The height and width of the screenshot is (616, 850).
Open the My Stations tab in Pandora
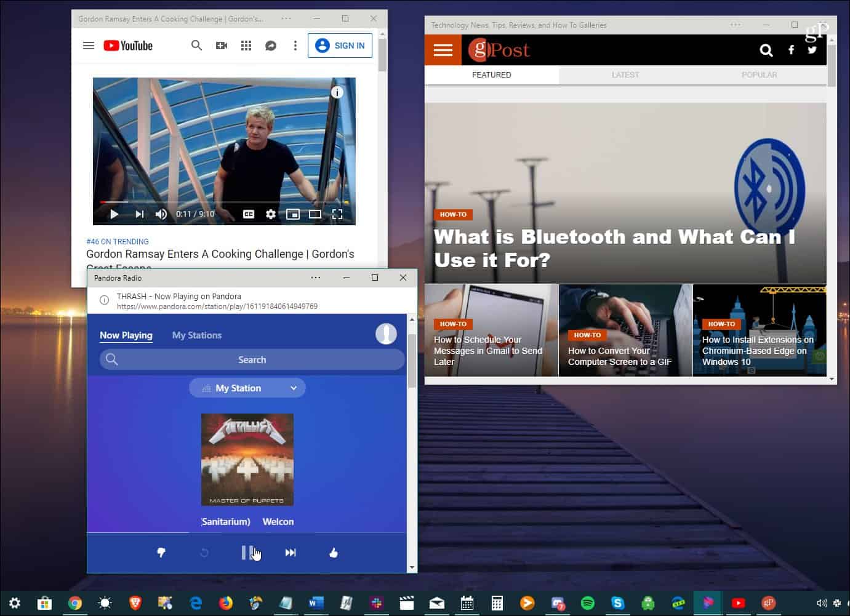(197, 335)
